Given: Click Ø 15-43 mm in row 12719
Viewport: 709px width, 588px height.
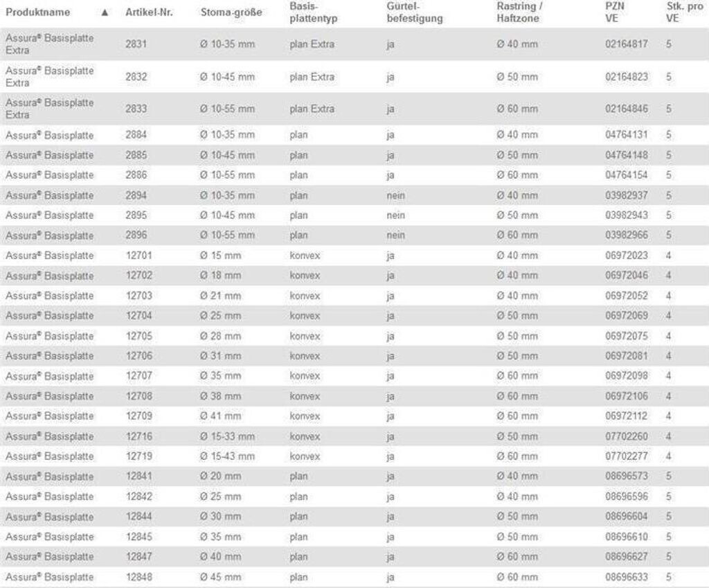Looking at the screenshot, I should coord(227,456).
